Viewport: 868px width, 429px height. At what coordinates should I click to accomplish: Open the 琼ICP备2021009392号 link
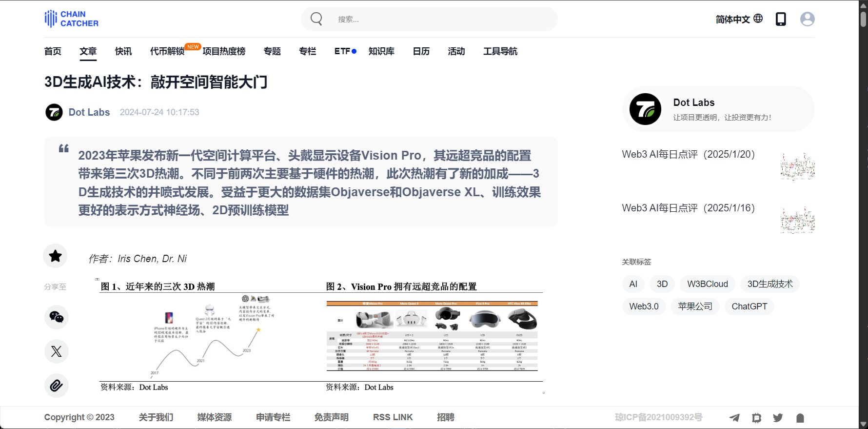coord(659,417)
